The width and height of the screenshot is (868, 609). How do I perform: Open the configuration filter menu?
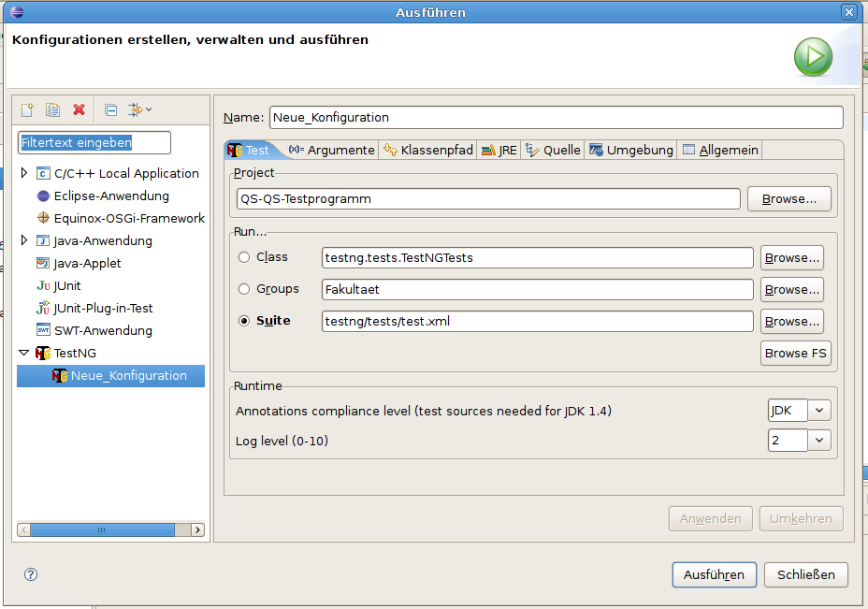pyautogui.click(x=139, y=109)
